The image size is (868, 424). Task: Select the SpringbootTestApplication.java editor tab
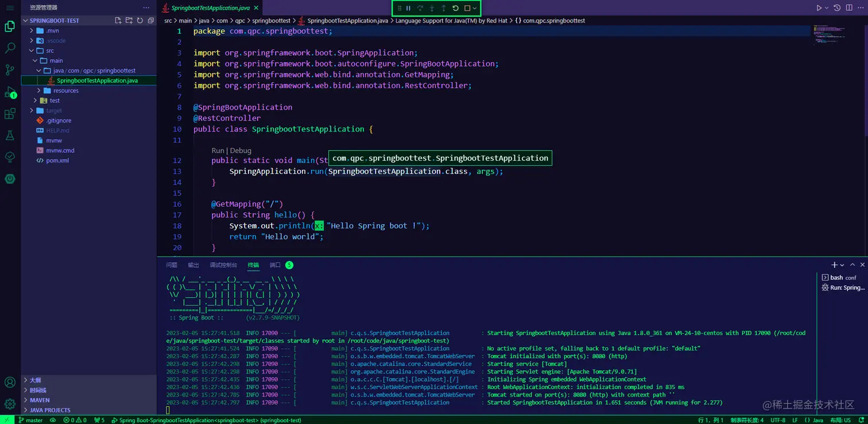pos(209,8)
